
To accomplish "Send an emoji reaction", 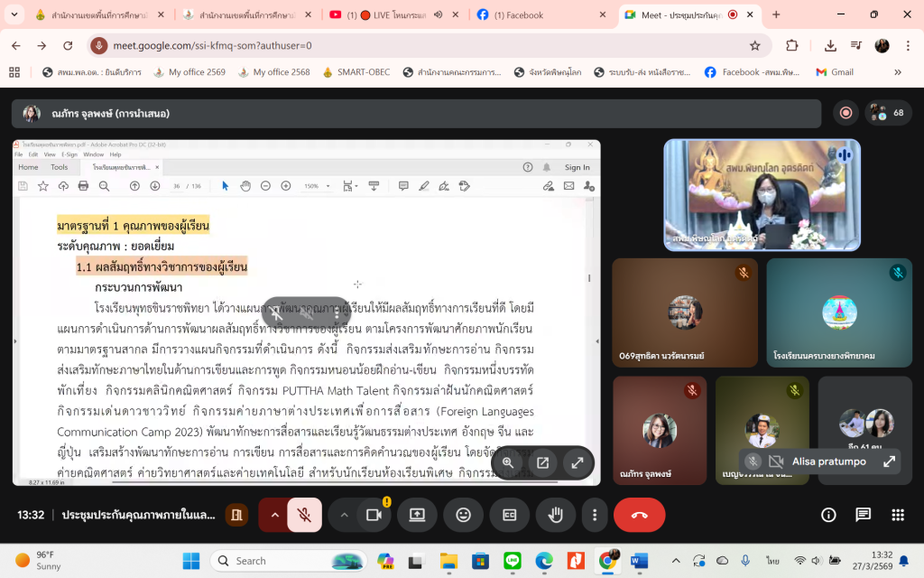I will [464, 515].
